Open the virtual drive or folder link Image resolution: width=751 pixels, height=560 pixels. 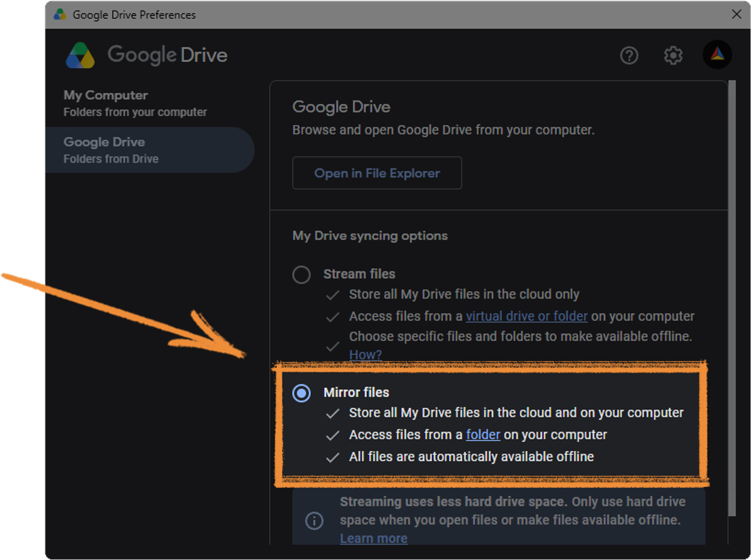pyautogui.click(x=527, y=316)
